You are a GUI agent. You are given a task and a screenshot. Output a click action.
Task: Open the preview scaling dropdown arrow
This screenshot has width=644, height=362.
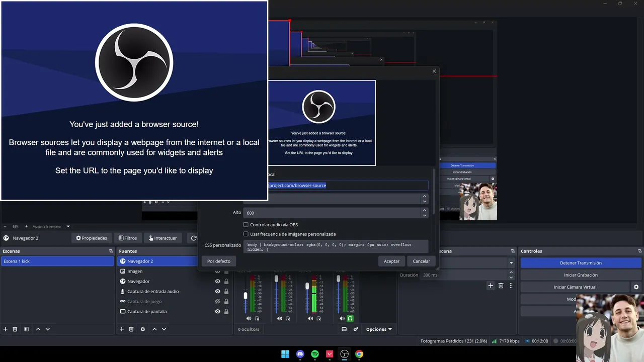68,226
